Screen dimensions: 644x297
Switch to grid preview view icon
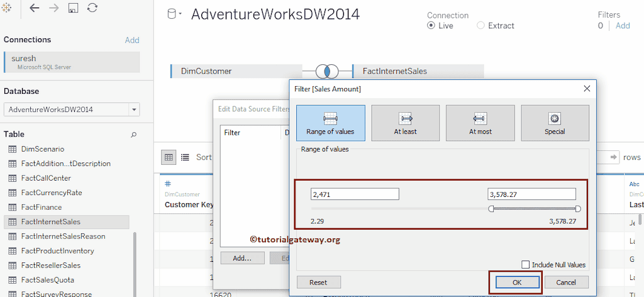click(169, 157)
